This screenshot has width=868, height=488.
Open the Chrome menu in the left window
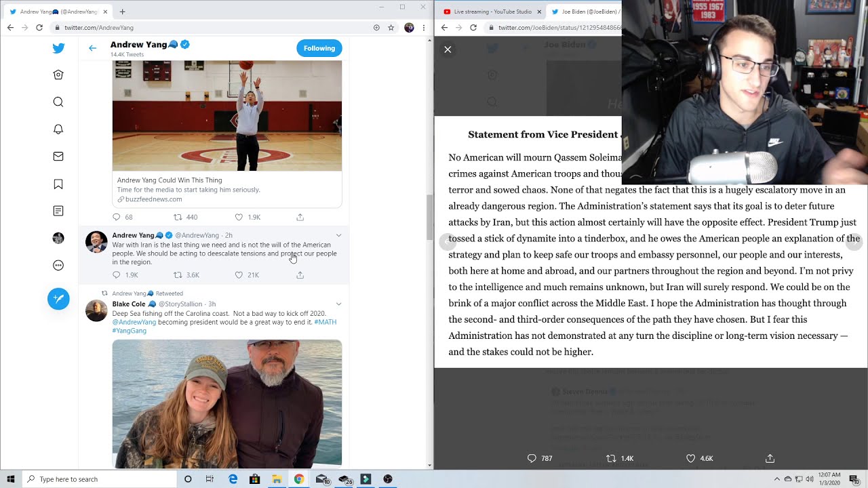point(424,28)
